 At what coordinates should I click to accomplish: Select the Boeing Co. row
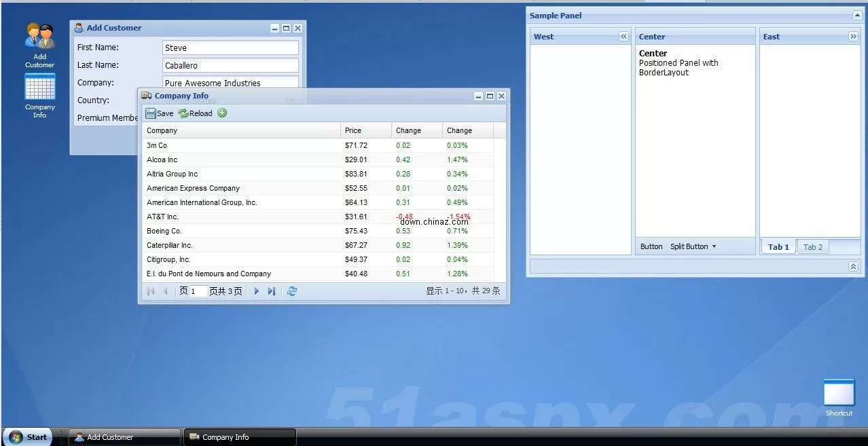click(318, 231)
